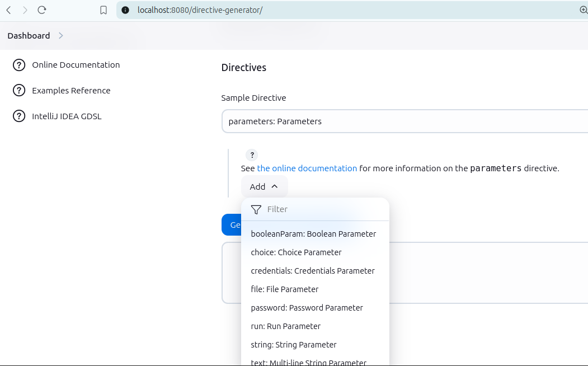Click the site info icon before URL
Screen dimensions: 588x366
(x=125, y=10)
